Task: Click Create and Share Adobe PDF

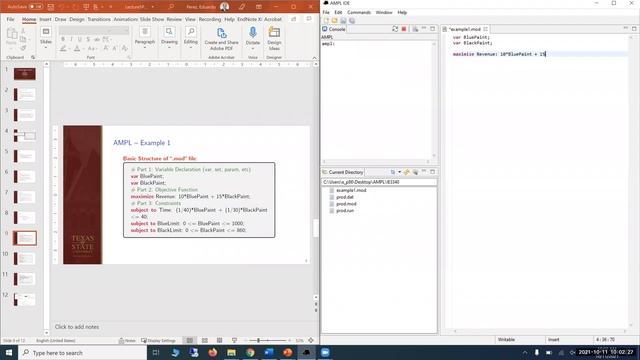Action: pos(221,39)
